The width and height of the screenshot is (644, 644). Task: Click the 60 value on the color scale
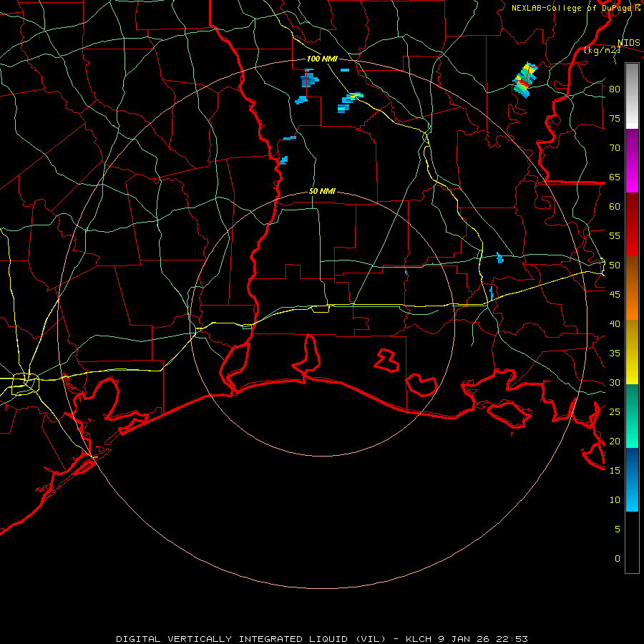click(615, 207)
